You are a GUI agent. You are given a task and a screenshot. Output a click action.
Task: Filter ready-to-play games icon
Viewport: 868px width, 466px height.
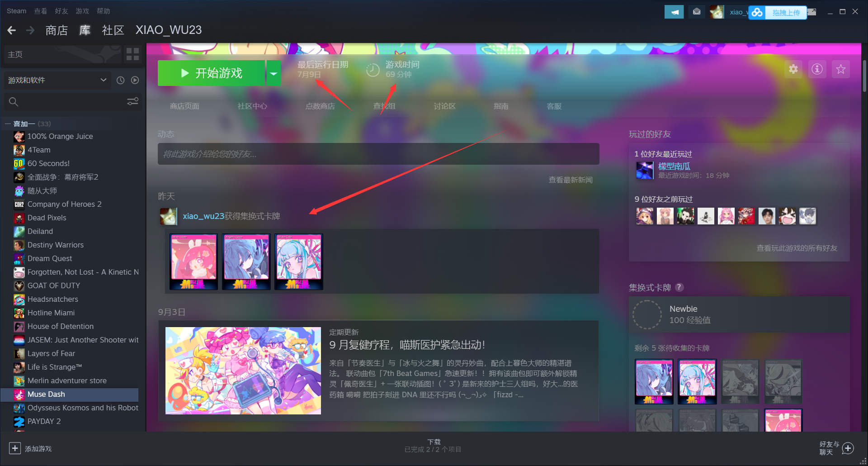135,80
